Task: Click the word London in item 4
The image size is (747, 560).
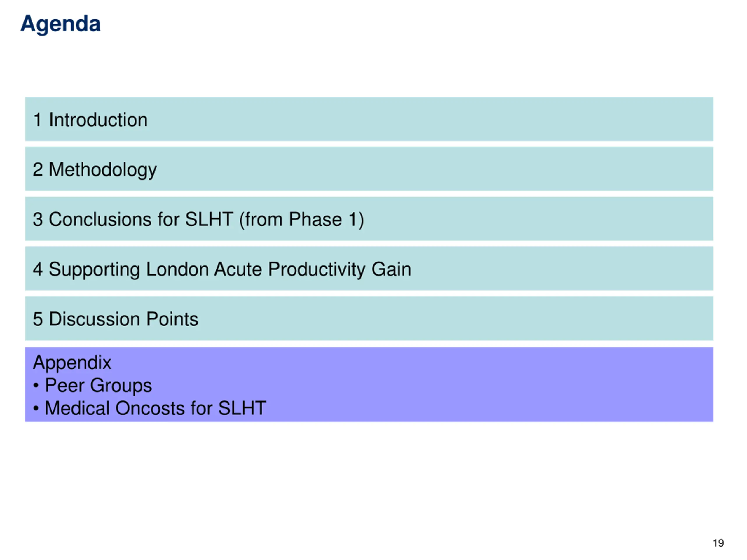Action: [177, 269]
